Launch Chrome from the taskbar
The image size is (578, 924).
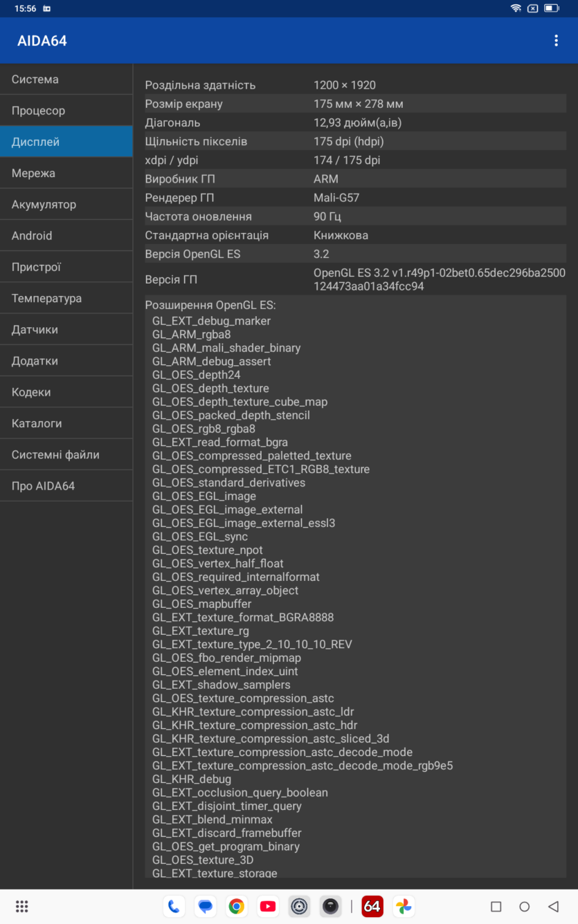click(237, 906)
